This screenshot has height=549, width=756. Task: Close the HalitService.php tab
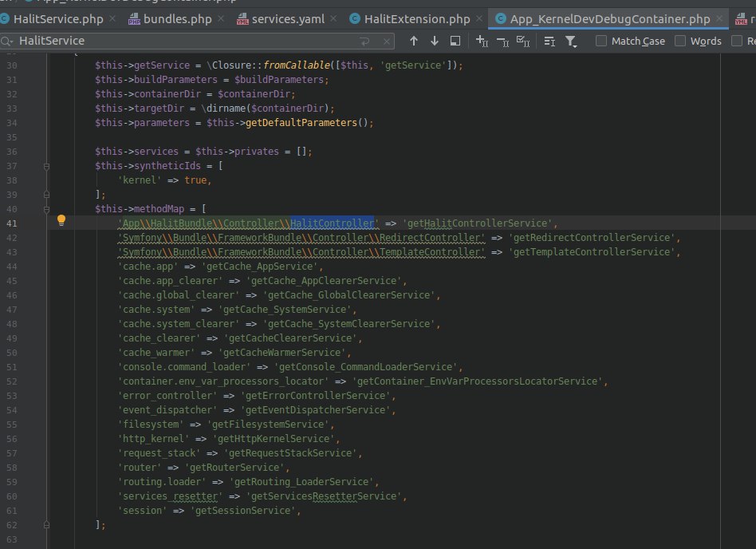pos(112,18)
